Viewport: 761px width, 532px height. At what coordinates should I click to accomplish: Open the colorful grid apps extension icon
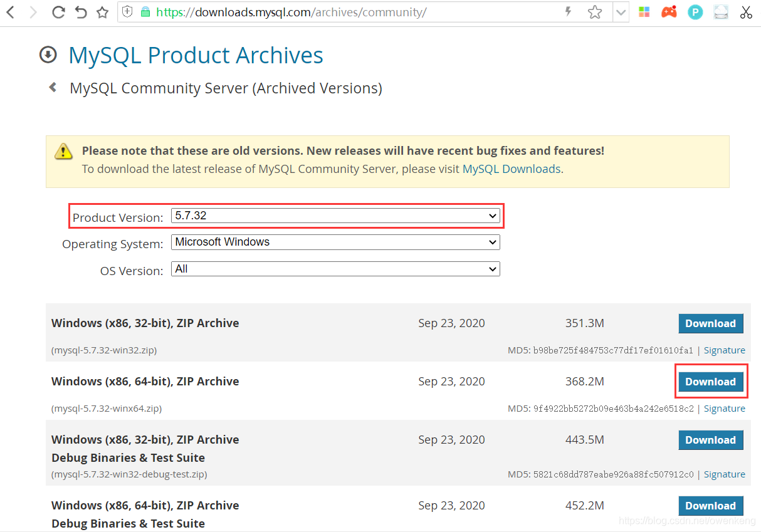coord(644,12)
